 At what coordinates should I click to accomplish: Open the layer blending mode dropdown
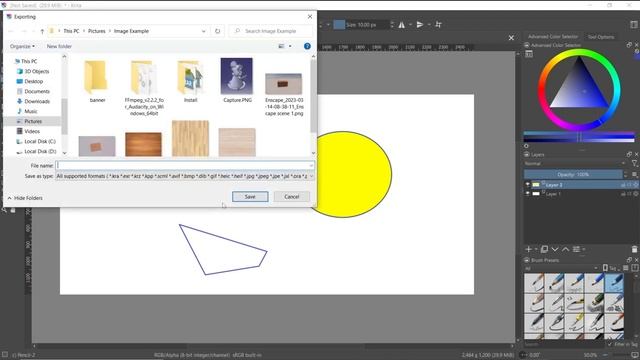click(576, 163)
